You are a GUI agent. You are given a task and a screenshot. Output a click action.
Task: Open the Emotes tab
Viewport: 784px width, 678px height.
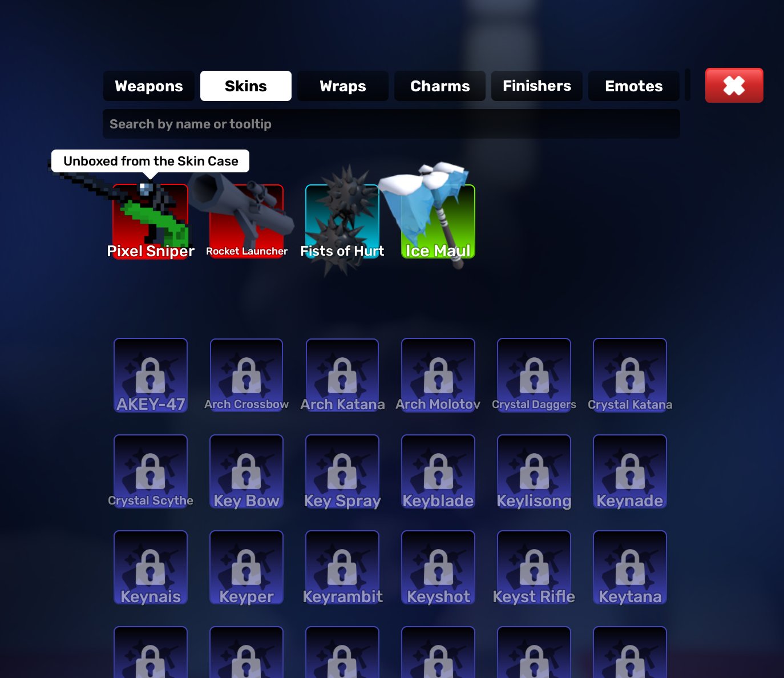tap(634, 86)
